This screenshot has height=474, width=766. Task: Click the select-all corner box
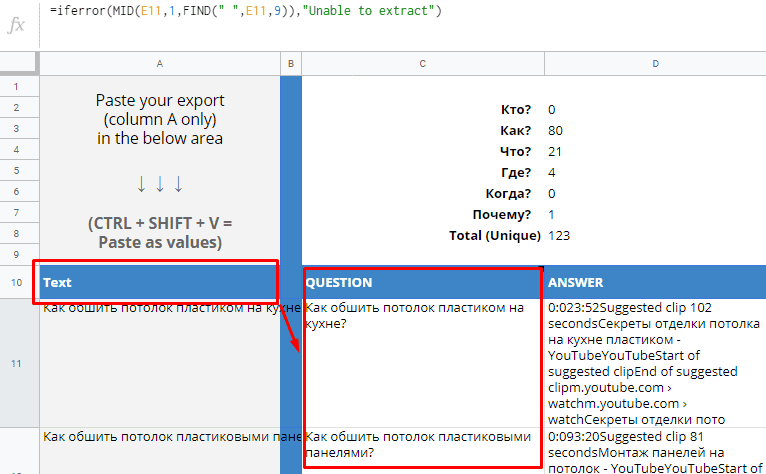[19, 64]
